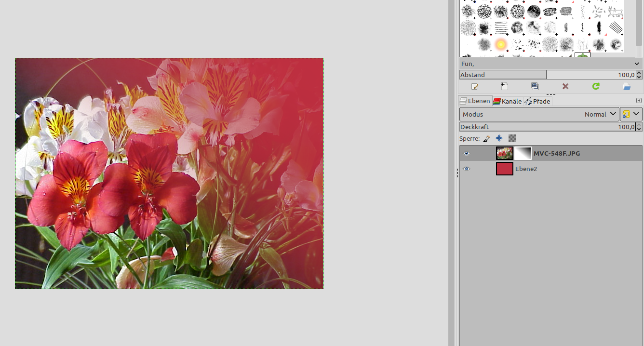Select the red Ebene2 layer thumbnail
This screenshot has height=346, width=644.
click(x=505, y=169)
